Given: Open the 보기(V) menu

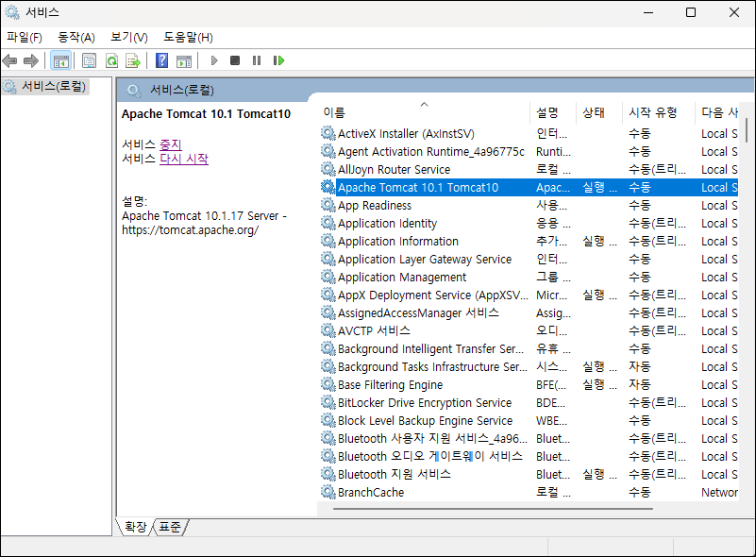Looking at the screenshot, I should click(128, 37).
